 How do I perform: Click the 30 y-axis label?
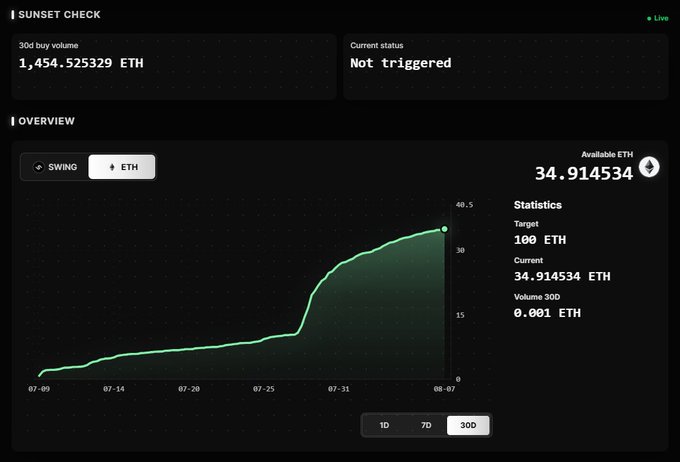tap(460, 250)
